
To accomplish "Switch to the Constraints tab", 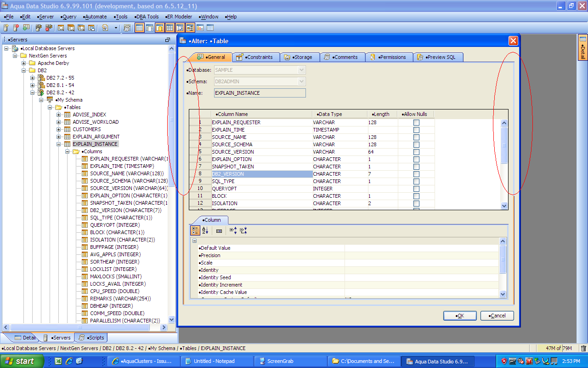I will [x=255, y=57].
